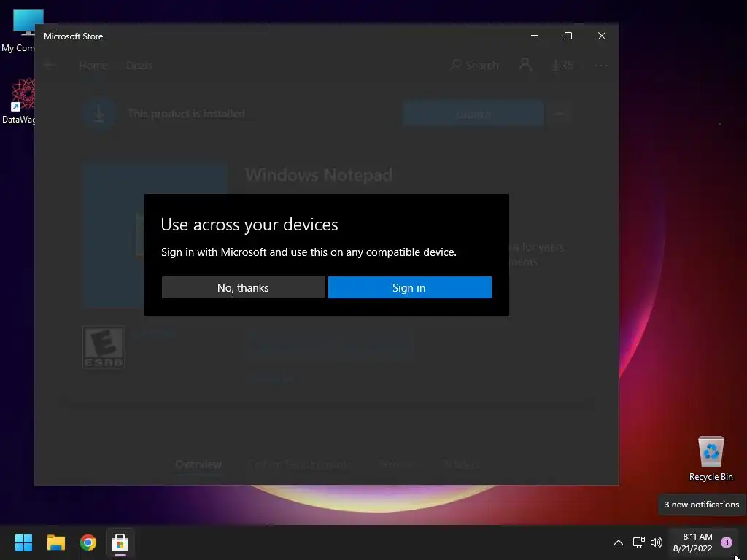This screenshot has width=747, height=560.
Task: Open user account icon in Store
Action: 525,65
